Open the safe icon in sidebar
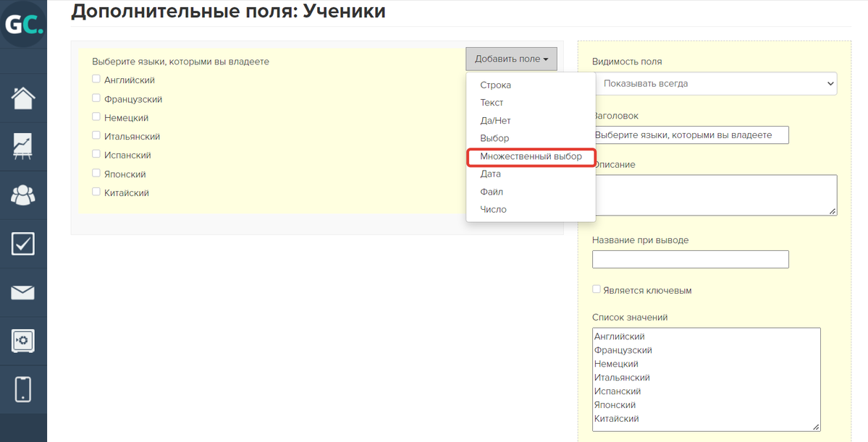868x442 pixels. pyautogui.click(x=23, y=341)
